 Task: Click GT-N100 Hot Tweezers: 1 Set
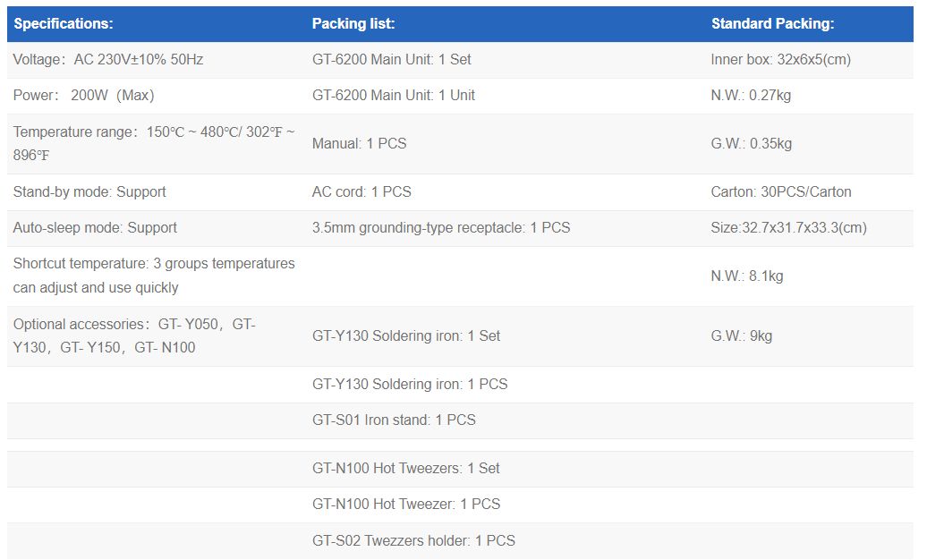point(406,469)
